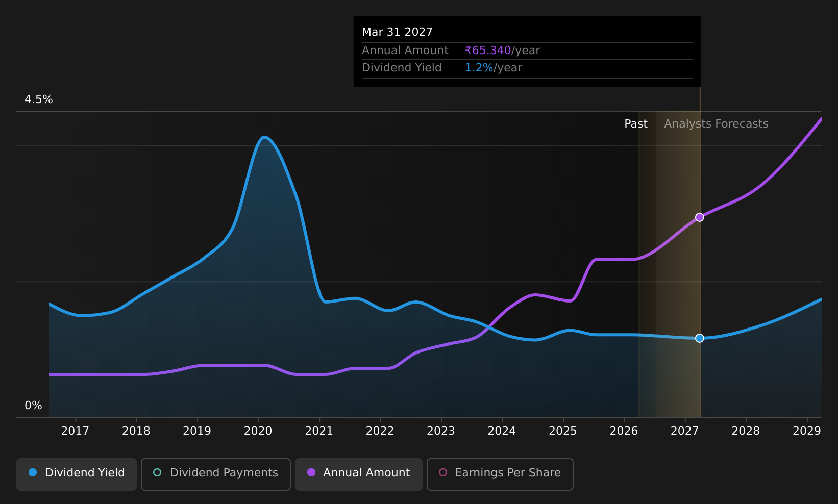
Task: Click the 2028 x-axis label
Action: pos(746,431)
